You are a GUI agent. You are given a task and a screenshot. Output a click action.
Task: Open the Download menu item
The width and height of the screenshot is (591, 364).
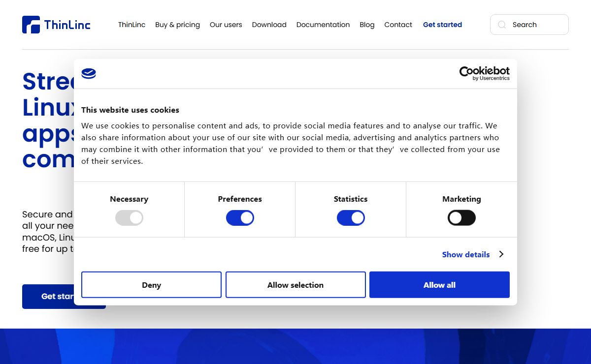coord(269,25)
